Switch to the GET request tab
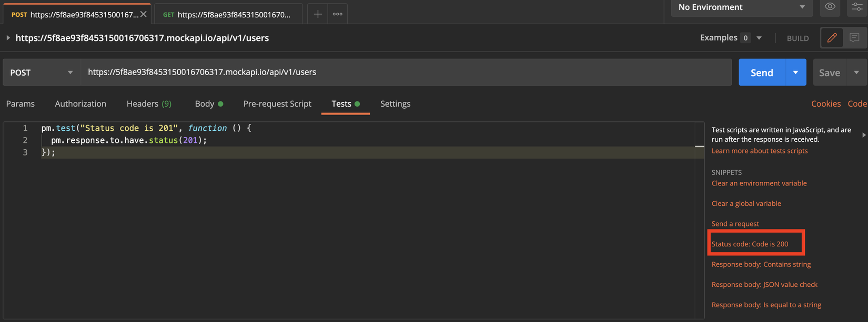868x322 pixels. pos(228,15)
